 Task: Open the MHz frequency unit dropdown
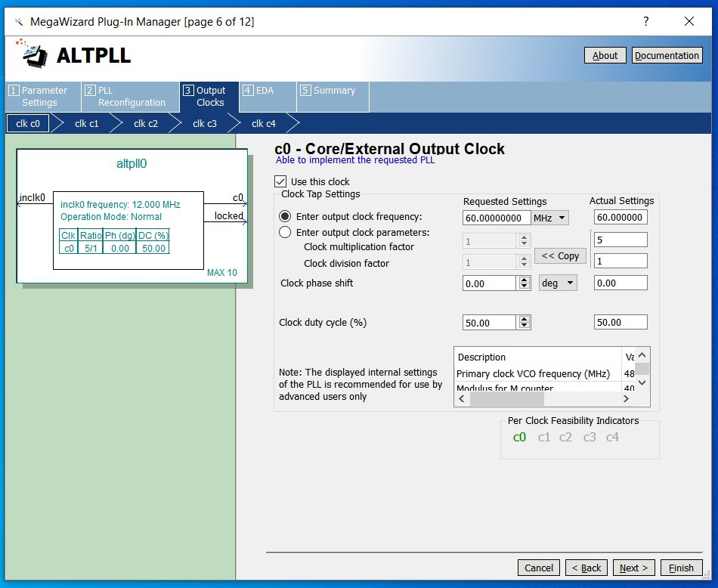pos(550,218)
